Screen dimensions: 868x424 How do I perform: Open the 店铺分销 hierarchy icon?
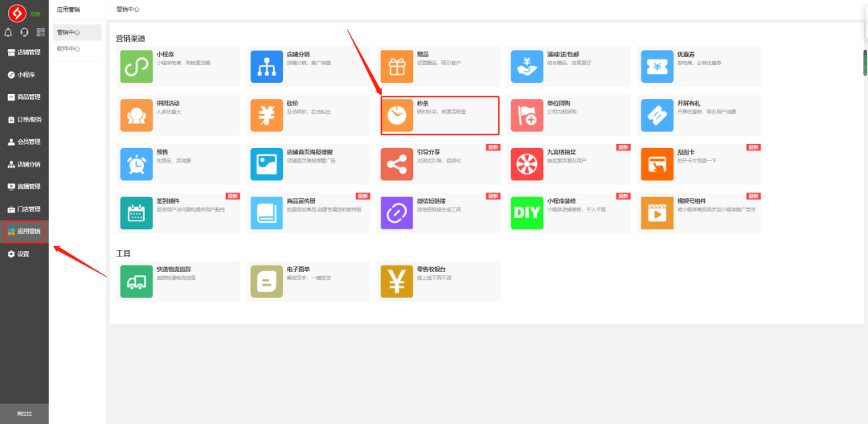pos(266,67)
